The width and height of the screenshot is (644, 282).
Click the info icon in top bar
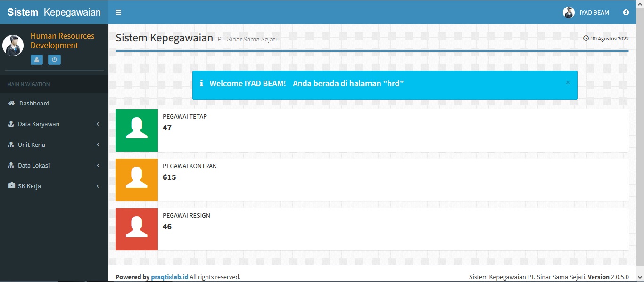click(x=626, y=12)
